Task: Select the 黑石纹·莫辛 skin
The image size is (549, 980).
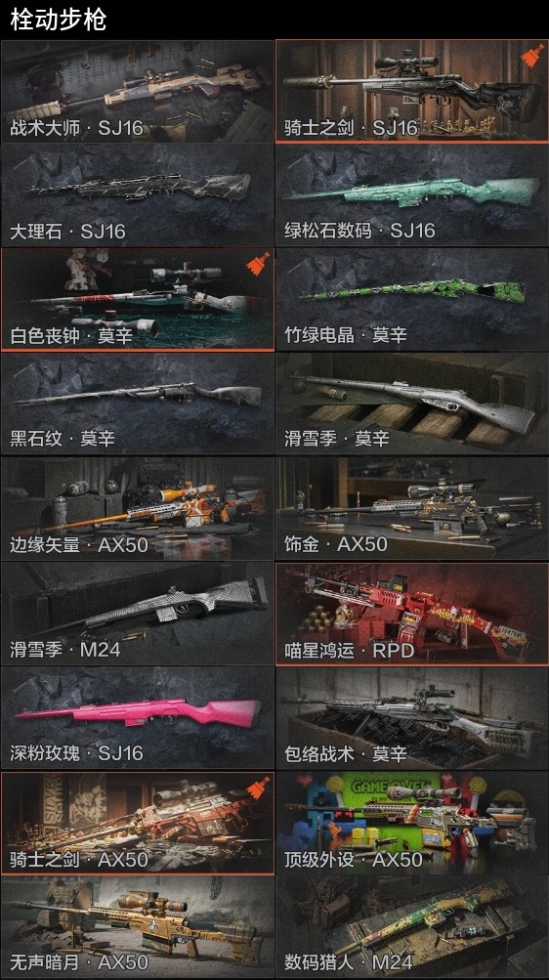Action: coord(138,404)
